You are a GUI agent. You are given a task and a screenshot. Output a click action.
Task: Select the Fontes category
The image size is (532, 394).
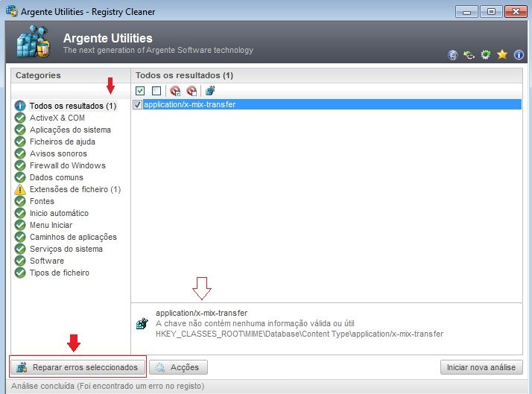coord(42,201)
